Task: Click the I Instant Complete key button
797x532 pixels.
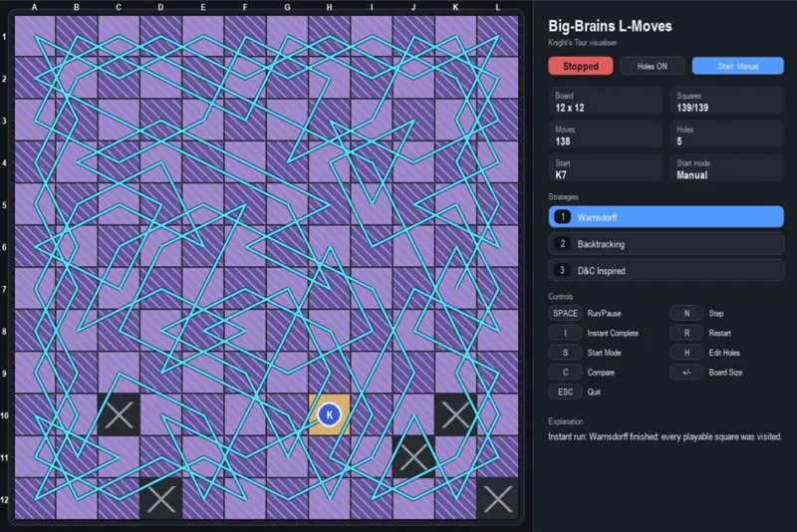Action: 565,333
